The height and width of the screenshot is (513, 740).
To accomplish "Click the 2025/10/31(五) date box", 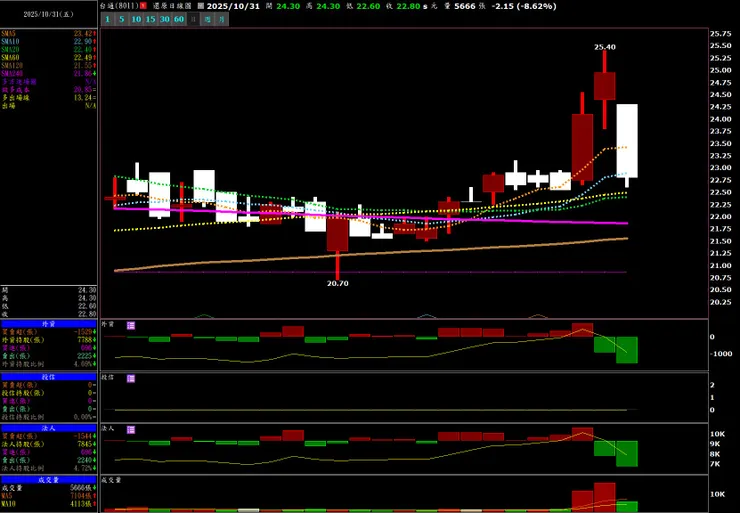I will pos(49,15).
